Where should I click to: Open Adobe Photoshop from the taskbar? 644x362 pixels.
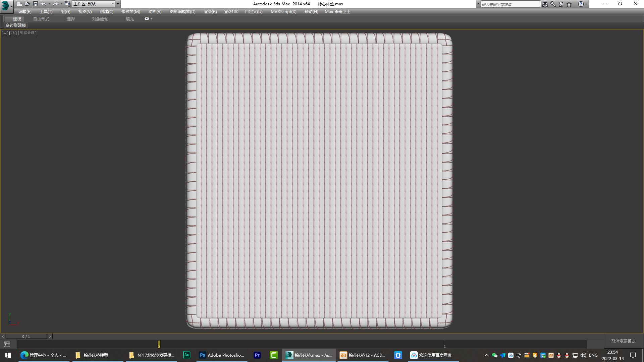pyautogui.click(x=221, y=355)
